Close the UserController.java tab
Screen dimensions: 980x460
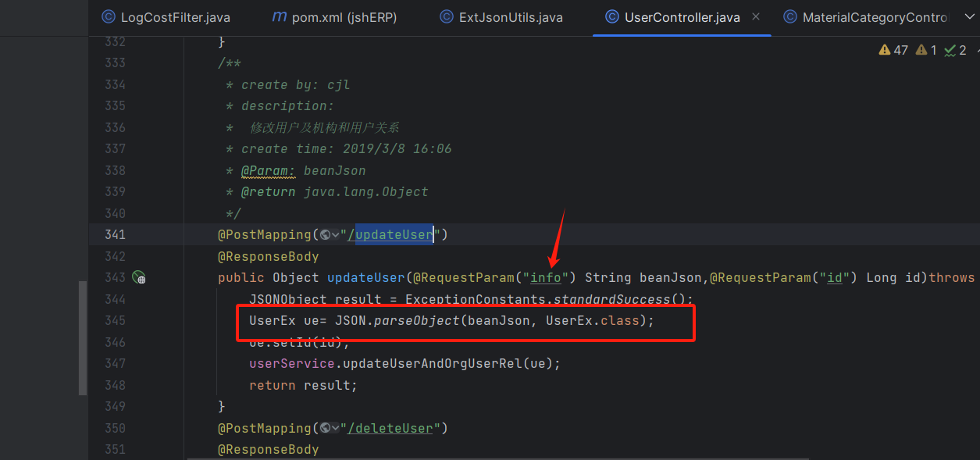756,16
